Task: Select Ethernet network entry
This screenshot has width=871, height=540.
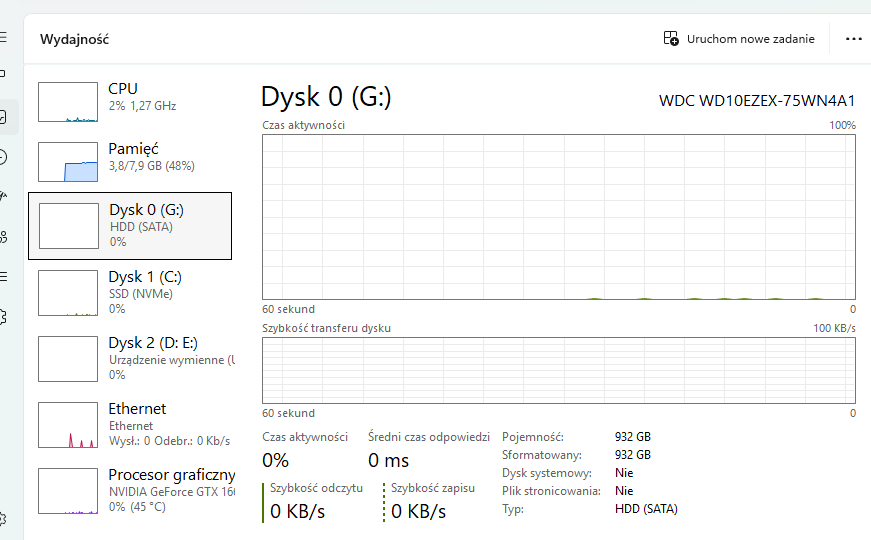Action: (x=132, y=423)
